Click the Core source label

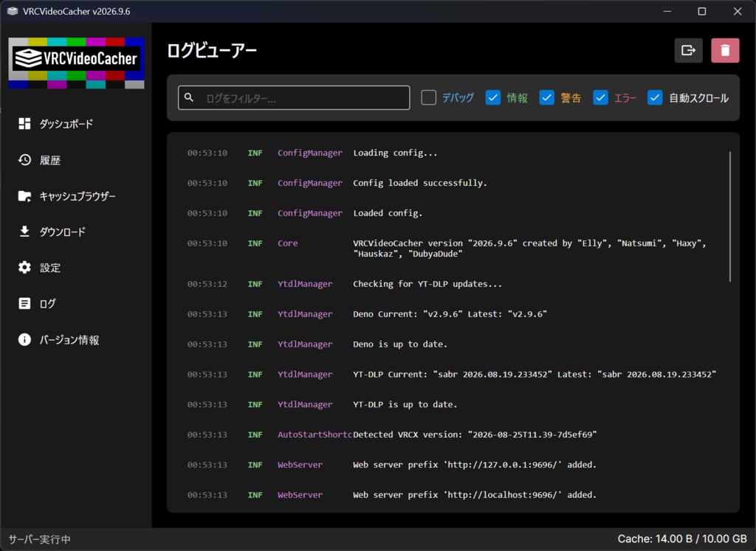click(287, 243)
